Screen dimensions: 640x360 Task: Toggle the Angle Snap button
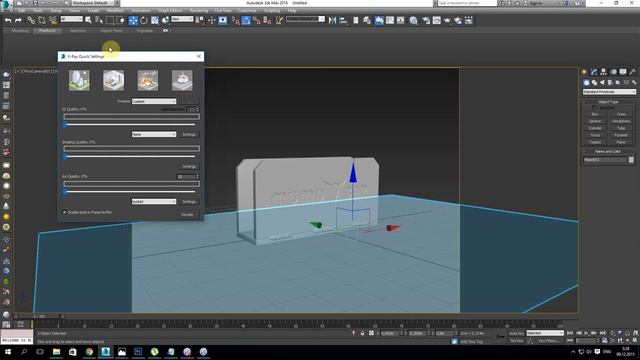pos(246,20)
